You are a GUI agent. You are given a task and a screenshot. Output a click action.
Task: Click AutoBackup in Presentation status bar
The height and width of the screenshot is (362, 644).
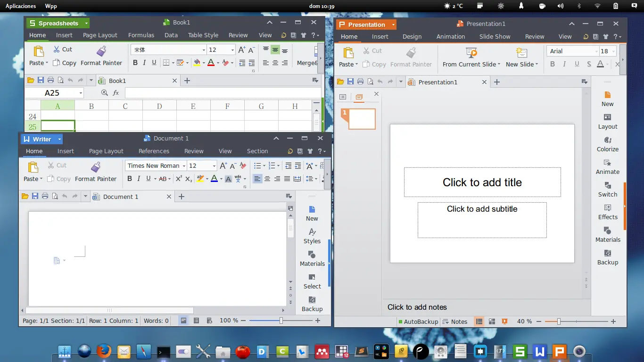(x=418, y=321)
